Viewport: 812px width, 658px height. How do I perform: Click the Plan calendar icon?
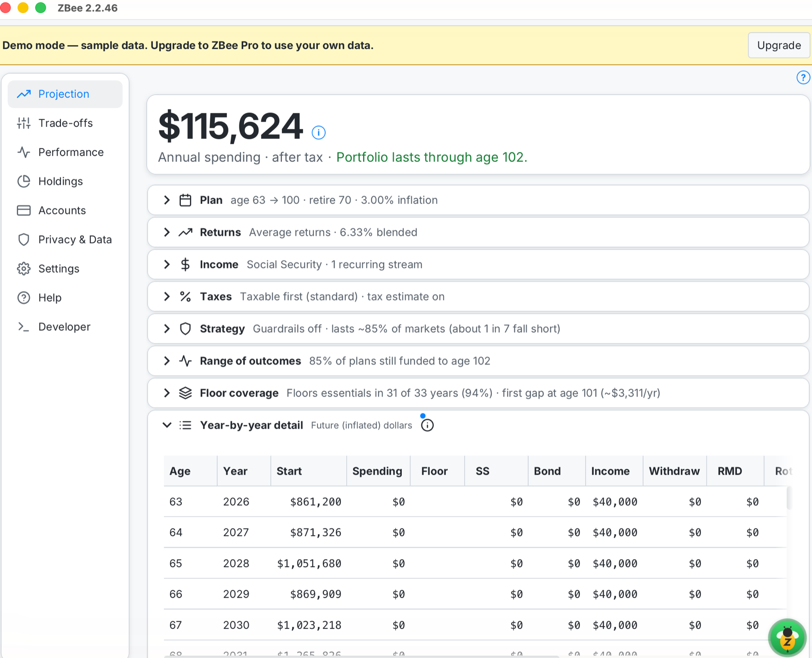[x=185, y=200]
